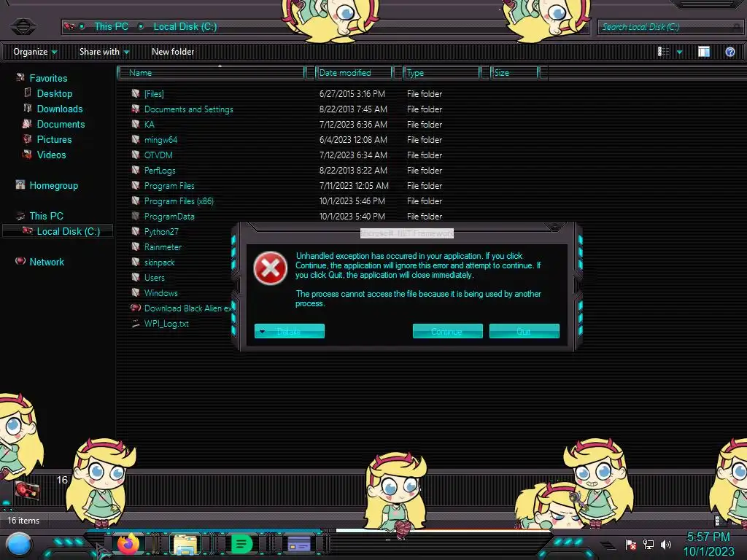Click the 7/12/2023 6:36 AM date cell
The height and width of the screenshot is (560, 747).
point(353,124)
